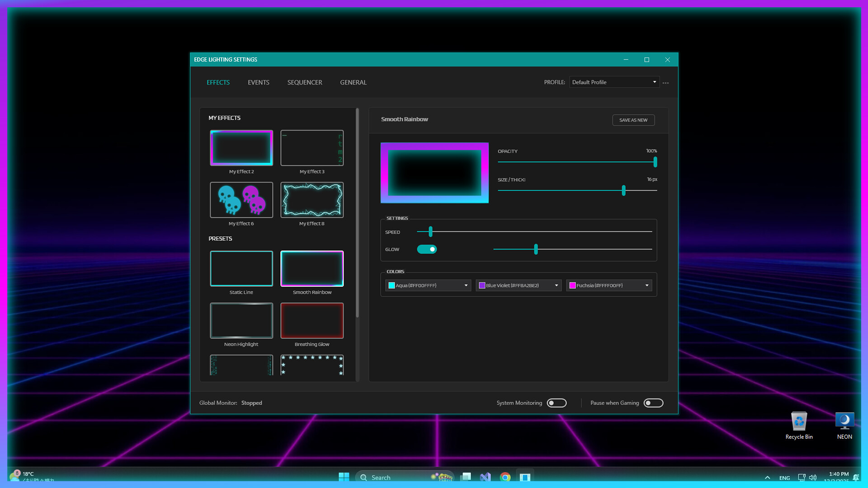The image size is (868, 488).
Task: Switch to the SEQUENCER tab
Action: click(305, 82)
